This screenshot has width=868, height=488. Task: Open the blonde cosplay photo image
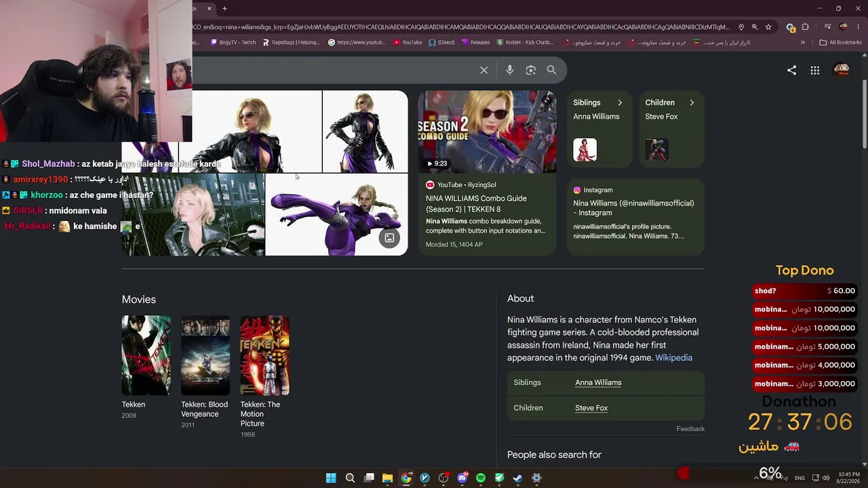point(193,215)
